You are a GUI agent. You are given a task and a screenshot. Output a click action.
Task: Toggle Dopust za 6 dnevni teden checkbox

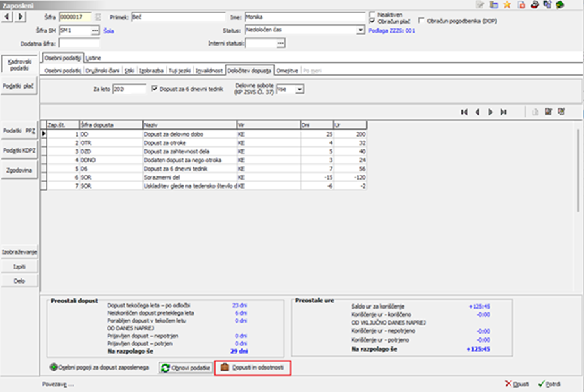click(x=155, y=89)
